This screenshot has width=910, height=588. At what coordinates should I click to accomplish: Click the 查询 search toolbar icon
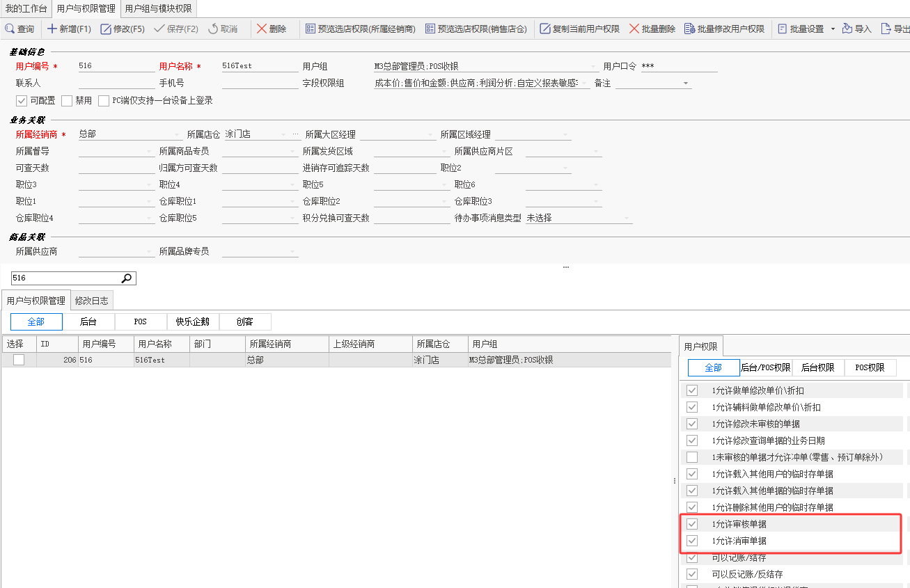[x=10, y=29]
